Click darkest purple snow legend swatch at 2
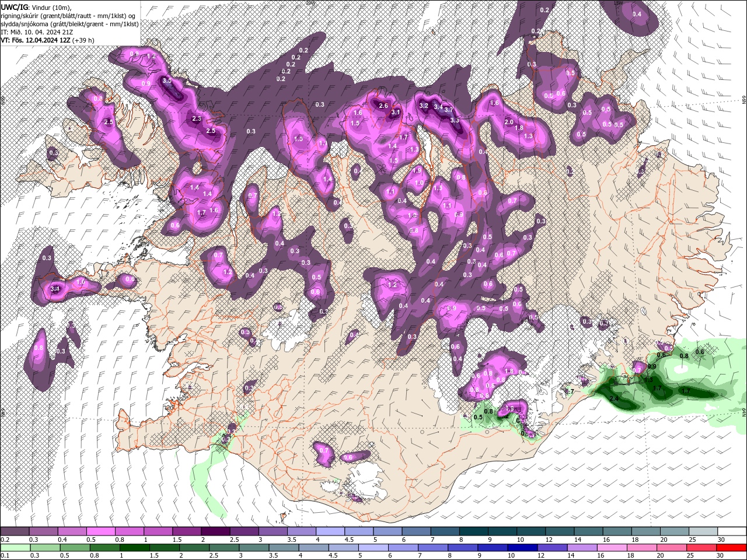This screenshot has height=560, width=747. (215, 531)
